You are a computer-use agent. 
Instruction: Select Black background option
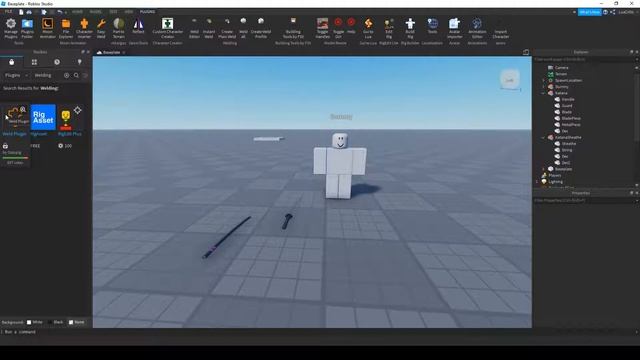[56, 322]
